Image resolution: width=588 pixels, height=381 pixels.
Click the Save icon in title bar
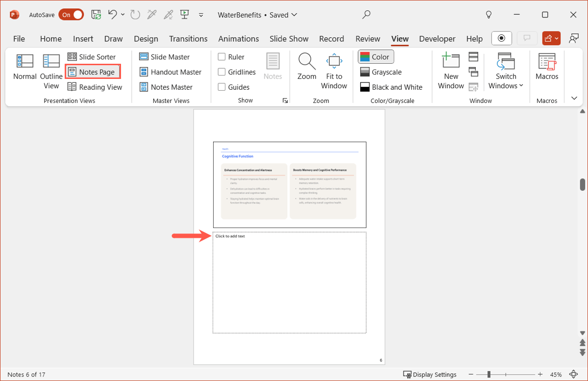pos(96,15)
